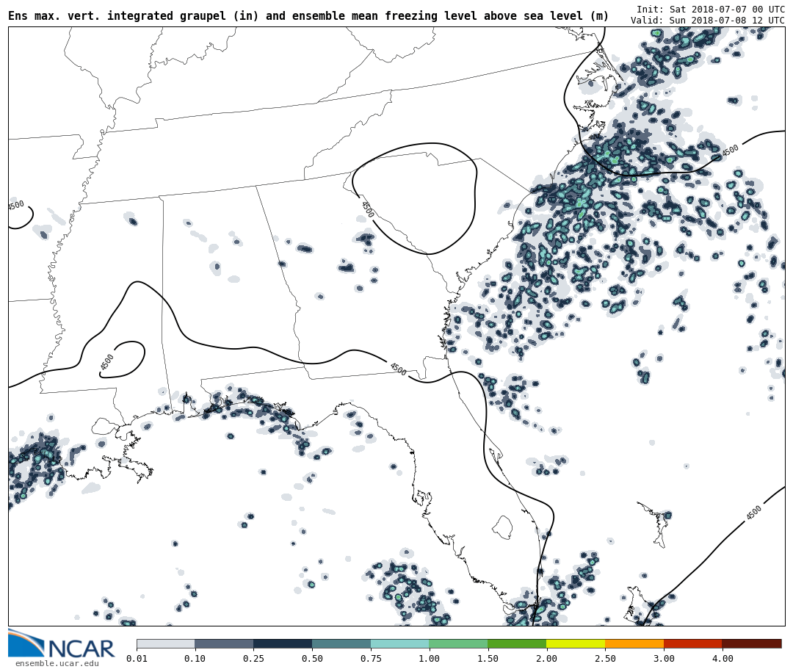793x672 pixels.
Task: Click the 0.50 colorbar tick label
Action: pyautogui.click(x=312, y=659)
